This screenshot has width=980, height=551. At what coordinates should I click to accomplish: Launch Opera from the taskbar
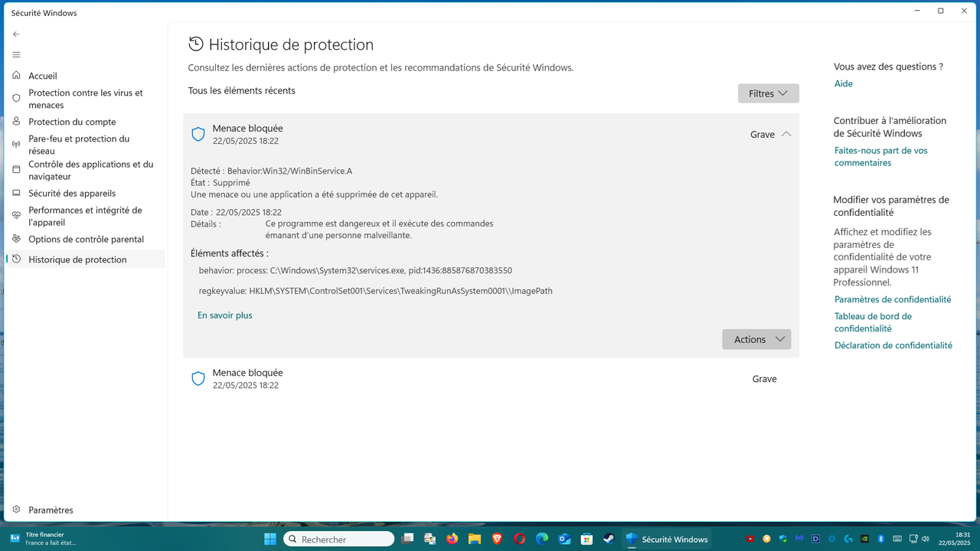pyautogui.click(x=519, y=539)
